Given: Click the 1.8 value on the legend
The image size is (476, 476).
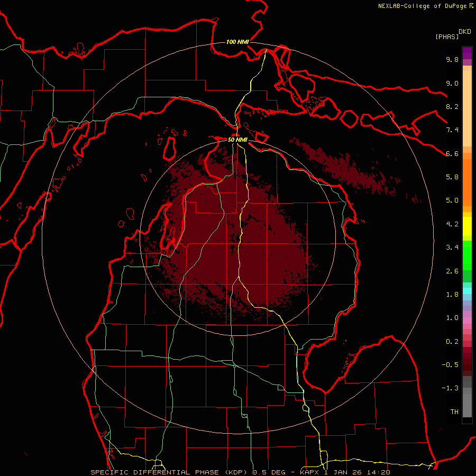Looking at the screenshot, I should pyautogui.click(x=452, y=295).
